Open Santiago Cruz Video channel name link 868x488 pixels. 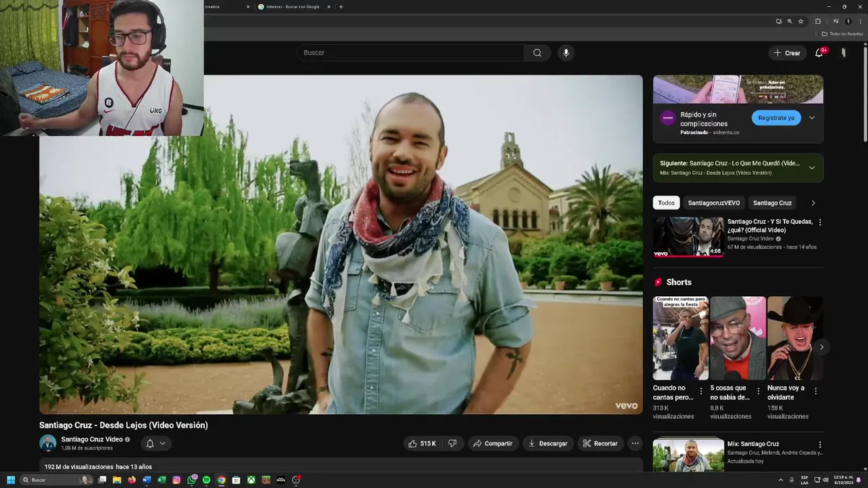pos(92,439)
